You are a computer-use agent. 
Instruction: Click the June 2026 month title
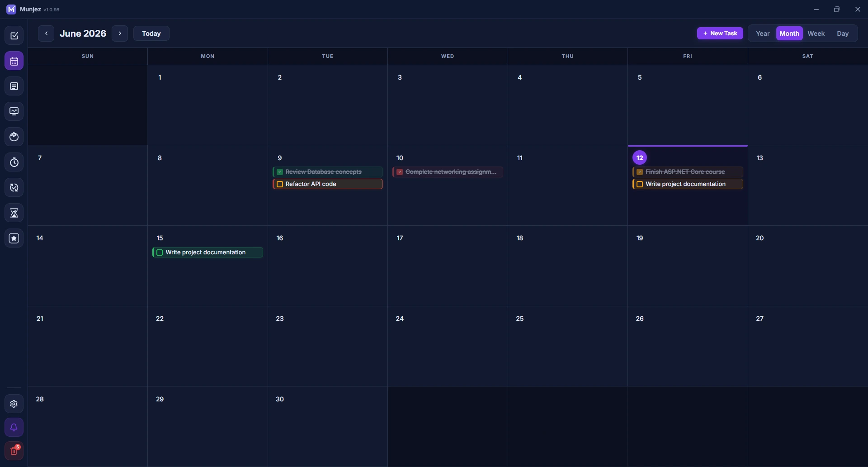(83, 33)
